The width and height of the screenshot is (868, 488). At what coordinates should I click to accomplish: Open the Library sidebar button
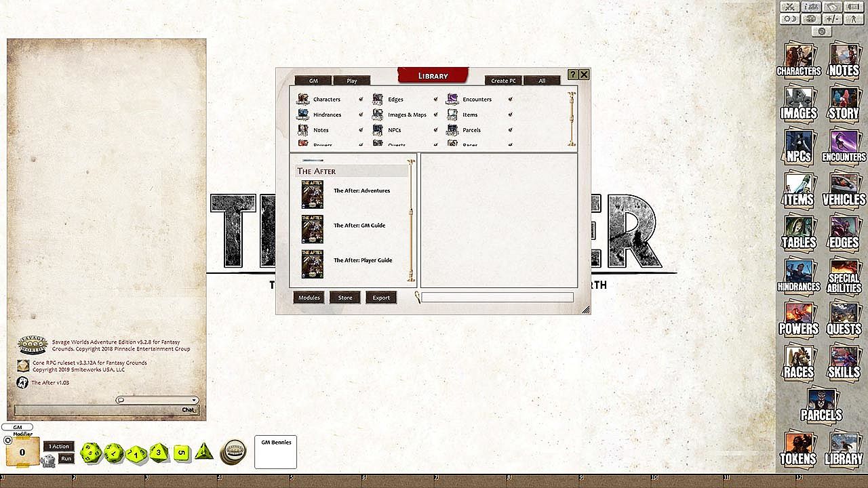(844, 447)
